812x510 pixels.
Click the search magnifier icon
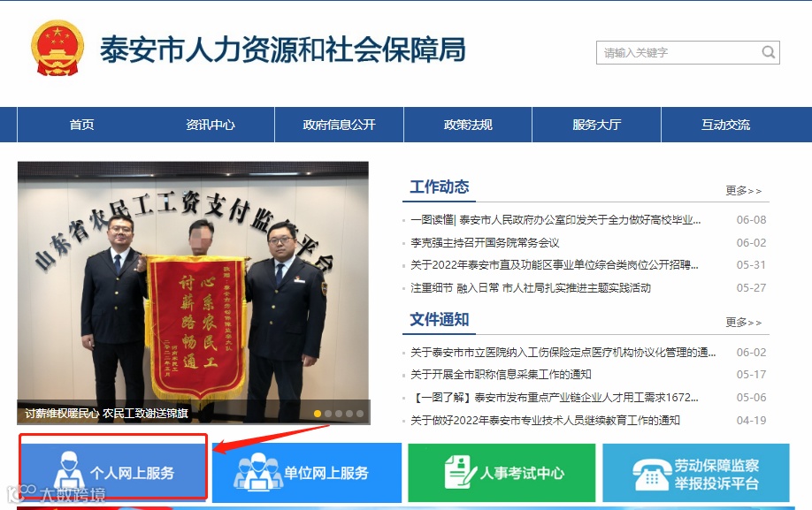click(x=769, y=52)
